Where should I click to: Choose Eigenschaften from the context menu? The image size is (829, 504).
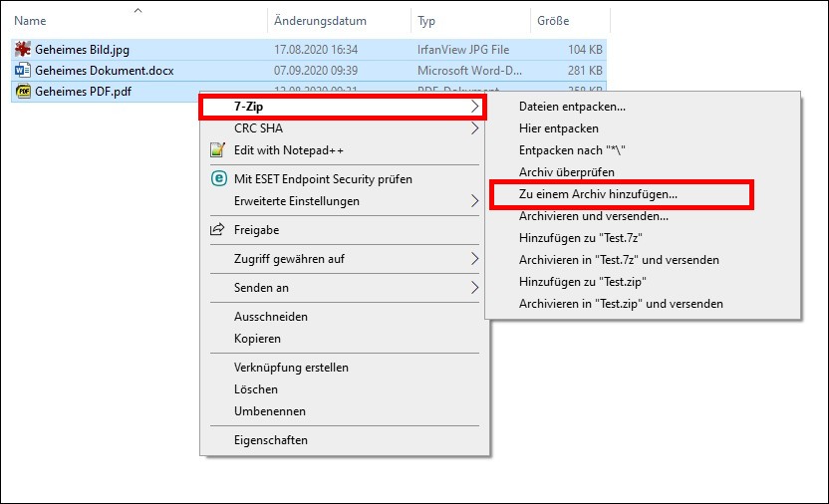click(271, 440)
